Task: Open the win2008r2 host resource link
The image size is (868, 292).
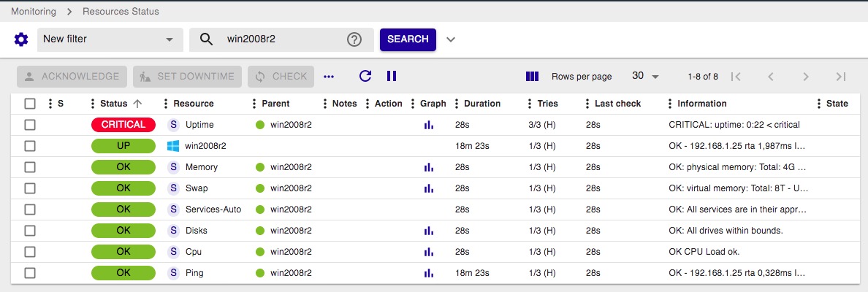Action: [205, 146]
